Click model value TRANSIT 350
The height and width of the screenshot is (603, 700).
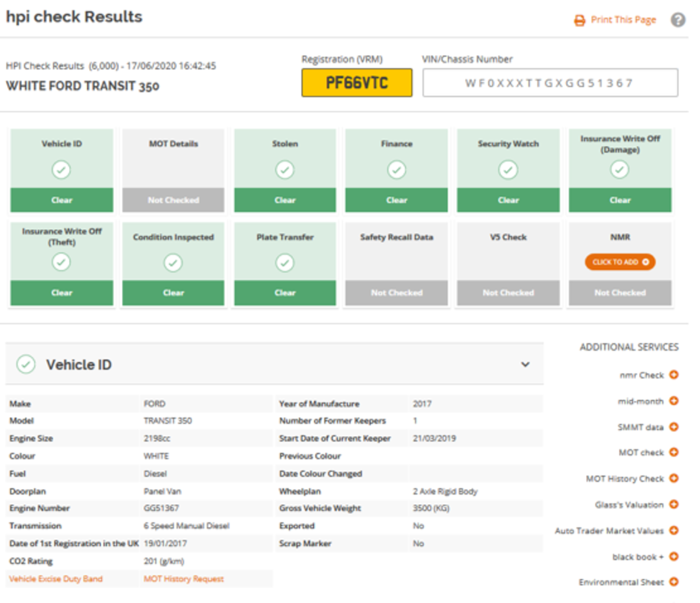pyautogui.click(x=168, y=421)
